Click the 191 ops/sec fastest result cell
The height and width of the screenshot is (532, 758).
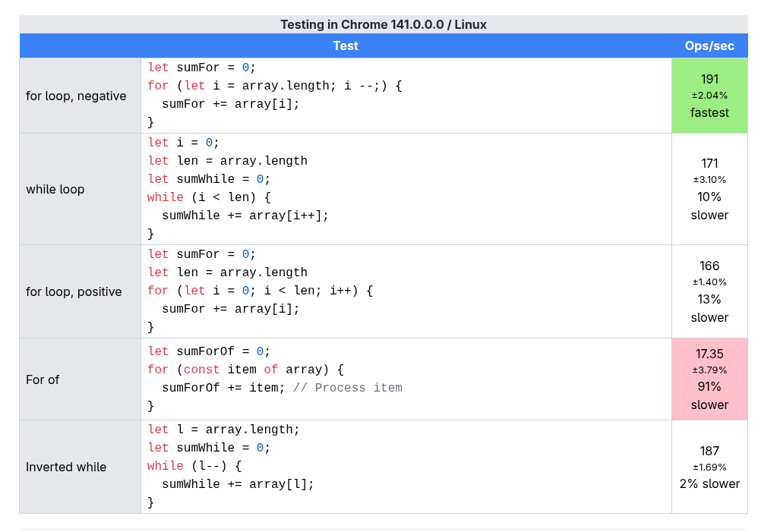[x=709, y=96]
